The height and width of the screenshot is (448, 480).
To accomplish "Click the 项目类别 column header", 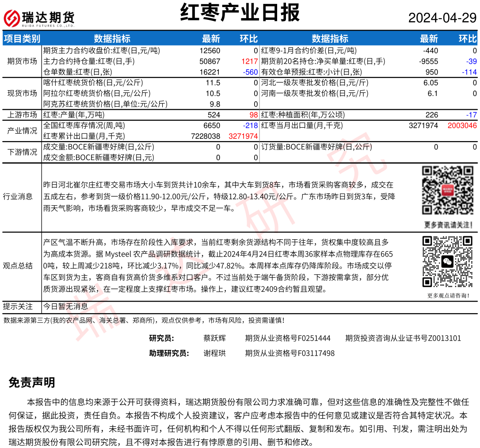I will (22, 38).
